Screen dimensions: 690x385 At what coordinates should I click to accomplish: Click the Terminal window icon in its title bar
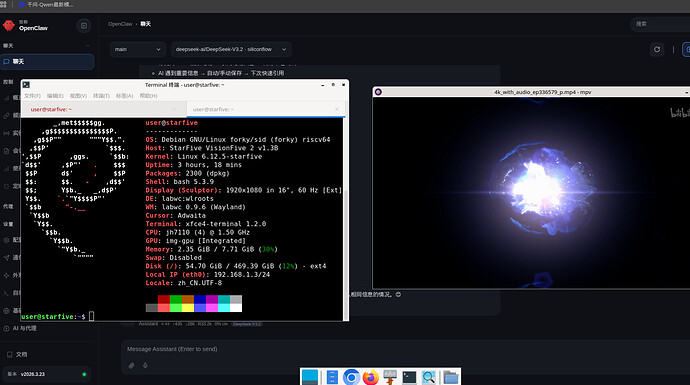point(26,84)
